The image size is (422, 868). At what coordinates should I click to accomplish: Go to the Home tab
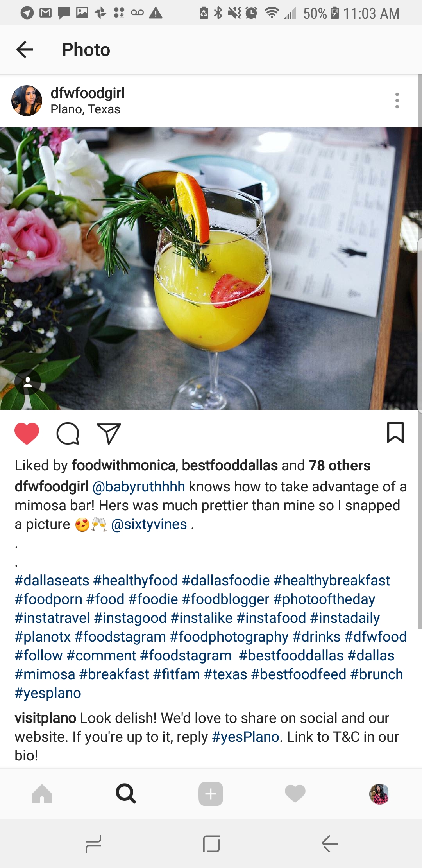(42, 794)
